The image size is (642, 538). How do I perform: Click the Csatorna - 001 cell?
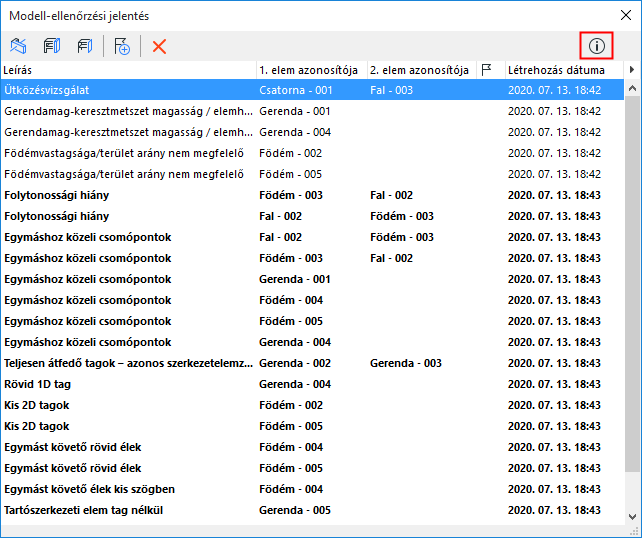[x=296, y=90]
